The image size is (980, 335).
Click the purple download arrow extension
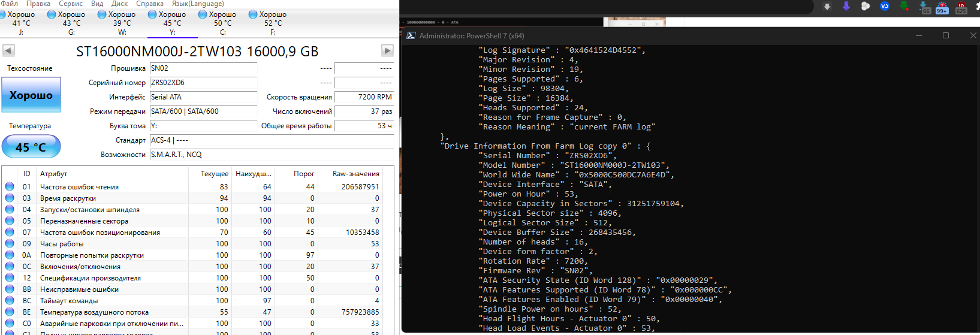point(846,6)
